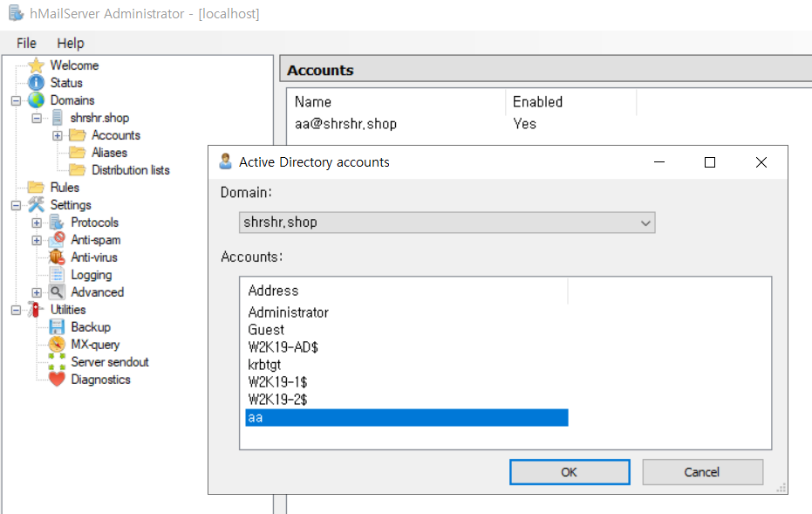
Task: Click the Active Directory accounts user icon
Action: 225,161
